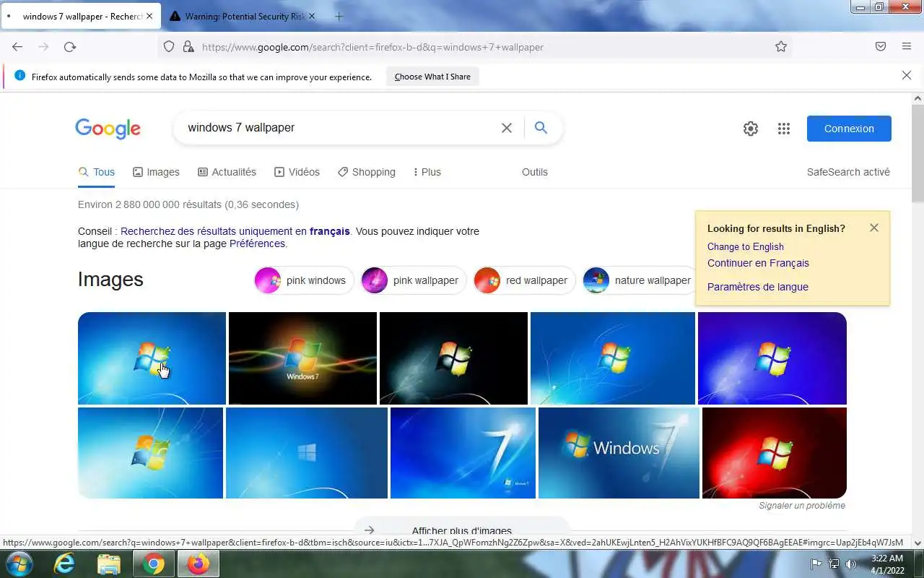Click the forward navigation arrow
The height and width of the screenshot is (578, 924).
43,47
